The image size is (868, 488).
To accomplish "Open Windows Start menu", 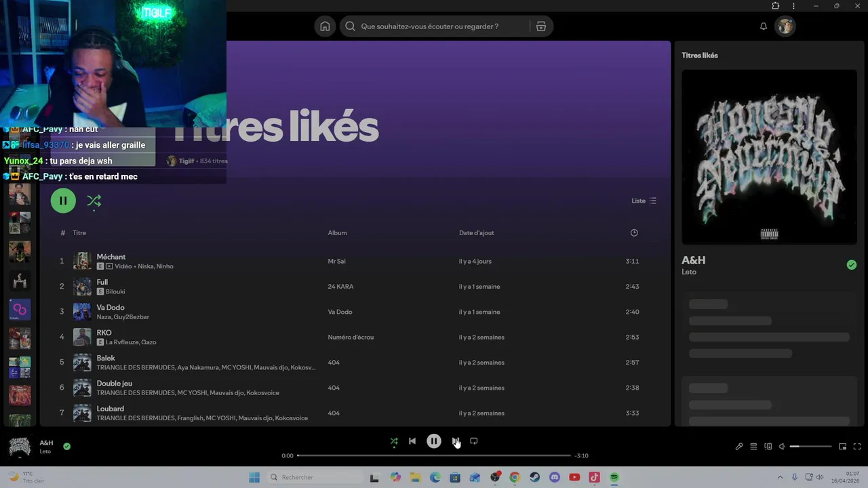I will [254, 477].
